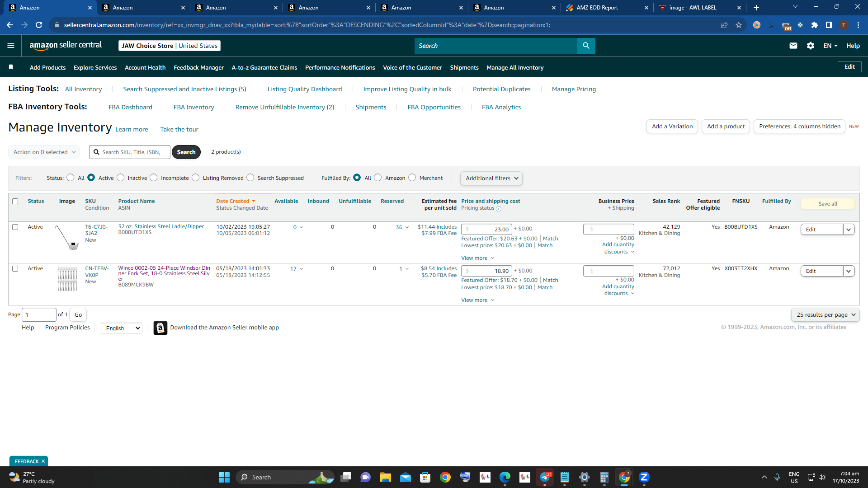Filter Fulfilled By Merchant radio button

(x=412, y=178)
